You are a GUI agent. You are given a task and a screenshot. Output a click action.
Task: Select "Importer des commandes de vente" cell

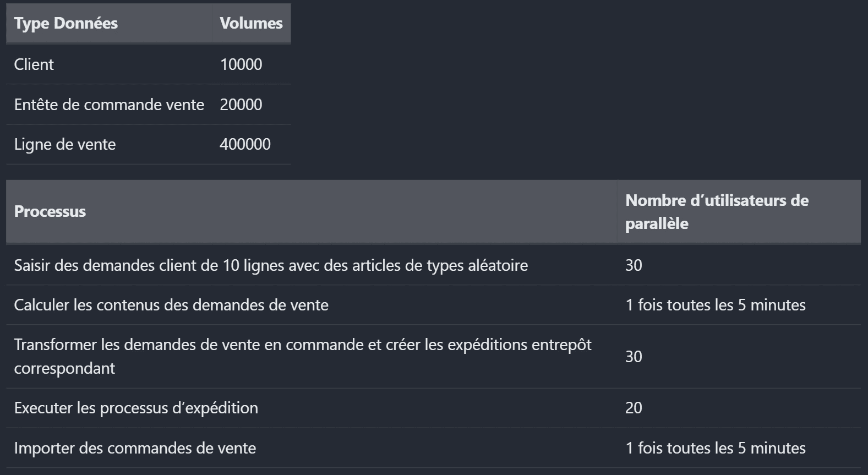coord(135,448)
